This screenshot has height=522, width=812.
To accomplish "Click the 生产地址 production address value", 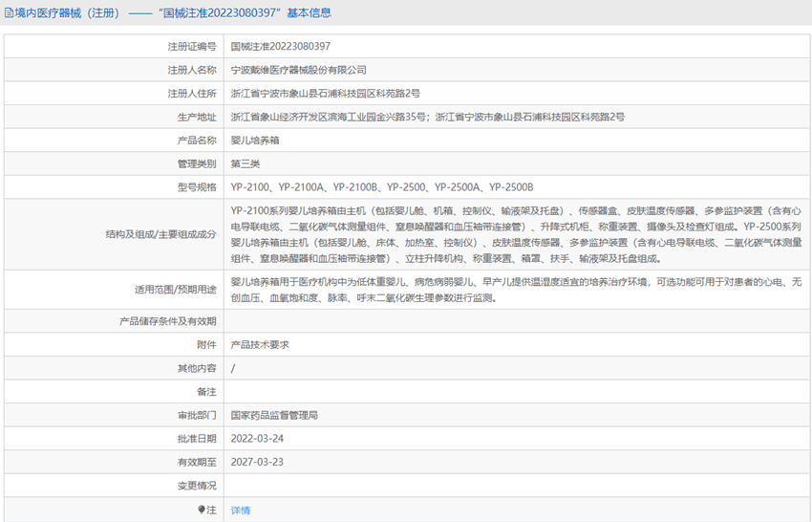I will [x=428, y=117].
